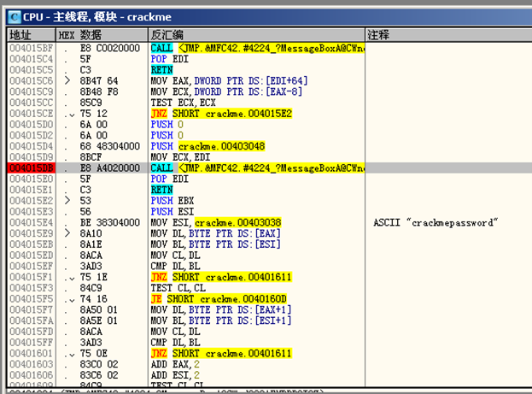Screen dimensions: 532x394
Task: Click the down-jump arrow at address 00401601
Action: [x=70, y=353]
